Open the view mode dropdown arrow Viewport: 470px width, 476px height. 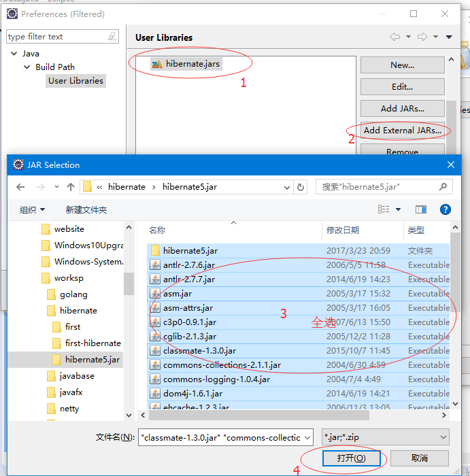click(x=399, y=209)
